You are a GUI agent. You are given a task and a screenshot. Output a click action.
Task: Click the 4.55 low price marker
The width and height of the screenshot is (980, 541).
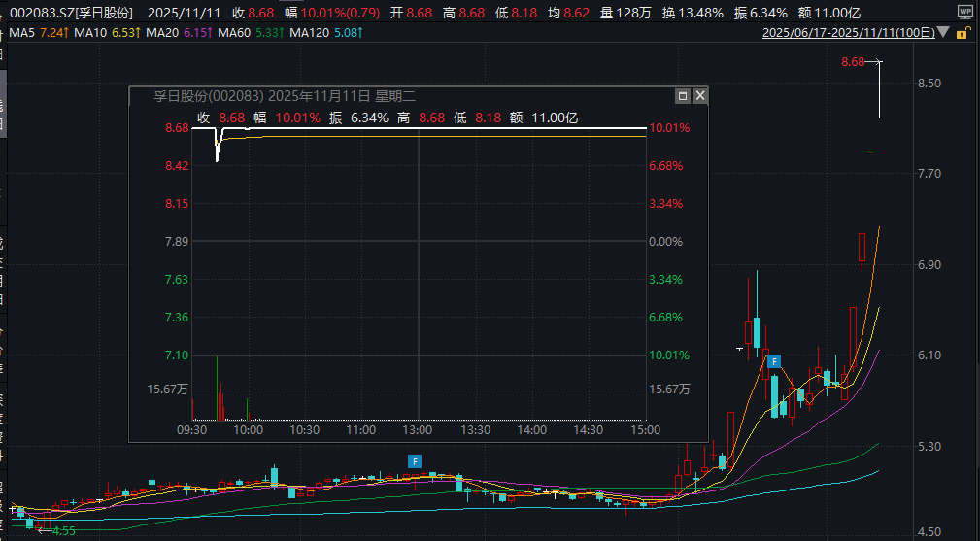tap(63, 530)
